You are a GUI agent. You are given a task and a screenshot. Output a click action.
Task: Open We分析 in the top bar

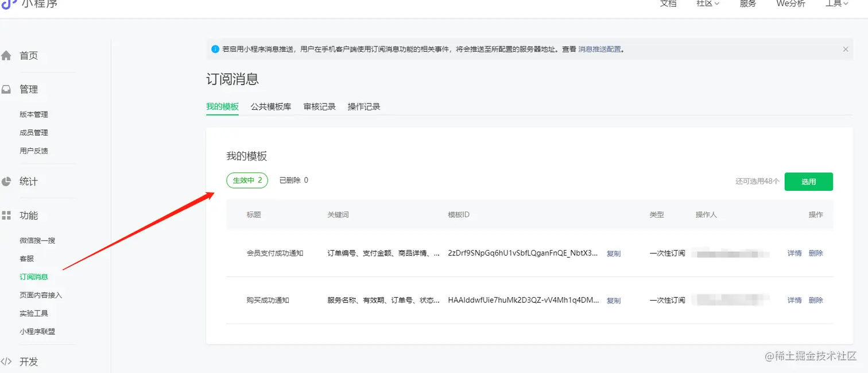[x=791, y=3]
